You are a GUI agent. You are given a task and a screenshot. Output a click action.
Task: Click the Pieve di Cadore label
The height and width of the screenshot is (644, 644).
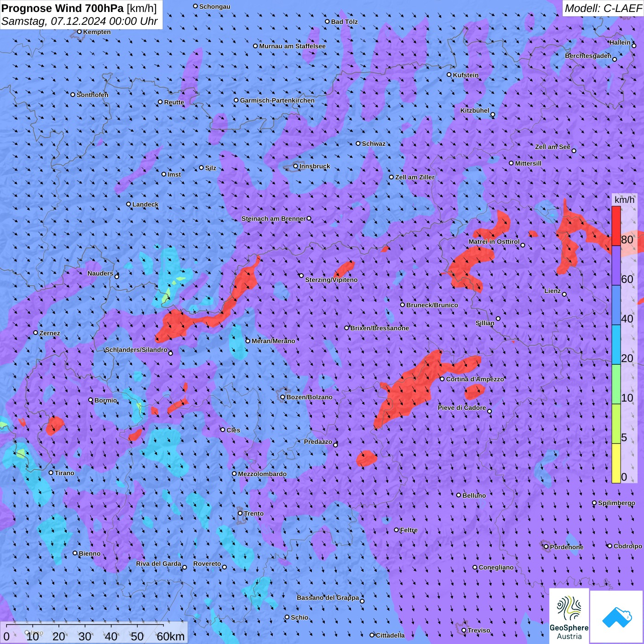click(x=462, y=408)
